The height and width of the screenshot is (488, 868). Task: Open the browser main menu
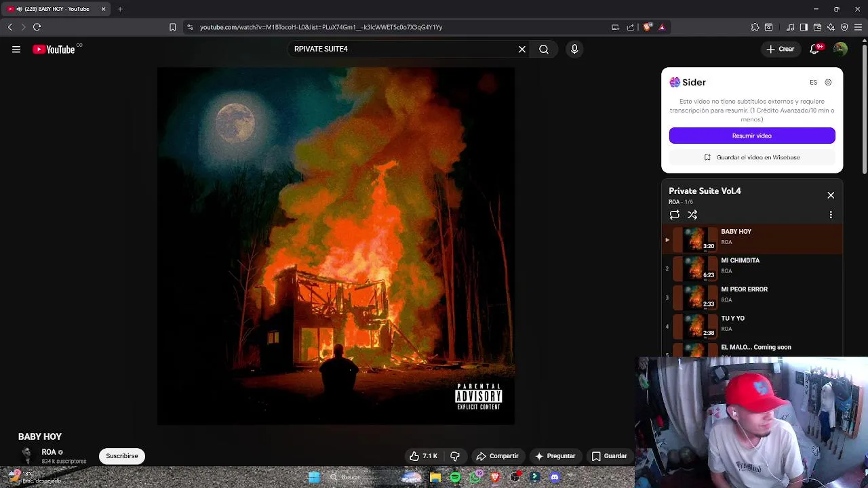tap(859, 27)
